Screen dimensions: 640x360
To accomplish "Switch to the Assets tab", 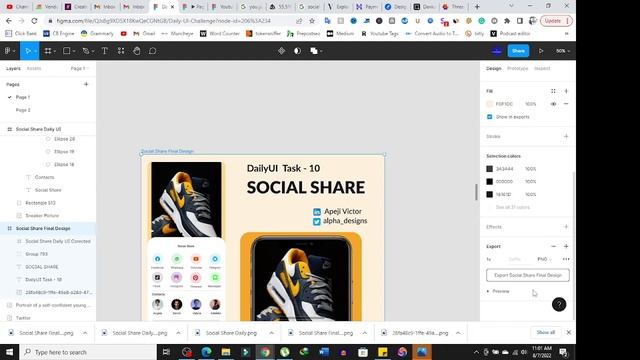I will (x=34, y=69).
